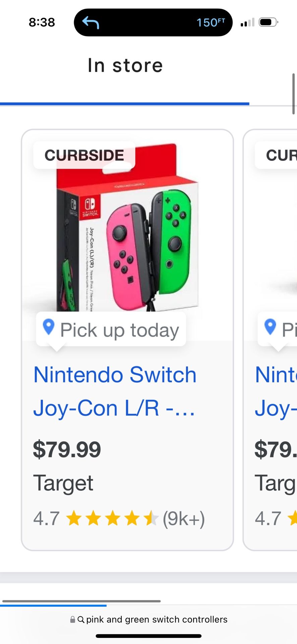The height and width of the screenshot is (644, 297).
Task: Tap the magnifier icon in the address bar
Action: 81,620
